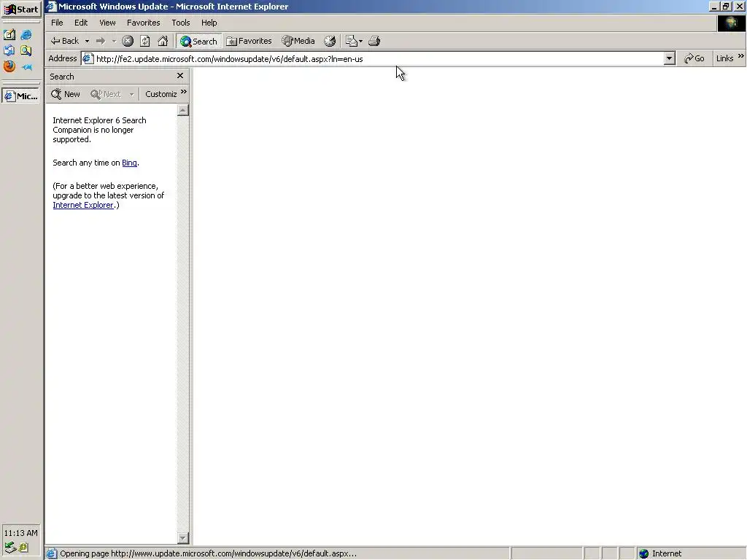
Task: Click the IE icon in the title bar
Action: point(52,7)
